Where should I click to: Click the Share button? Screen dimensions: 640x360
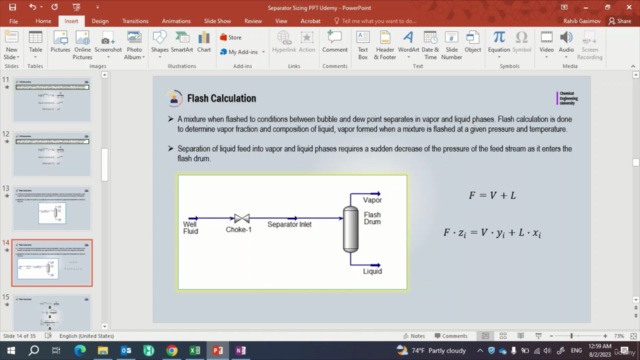(620, 21)
